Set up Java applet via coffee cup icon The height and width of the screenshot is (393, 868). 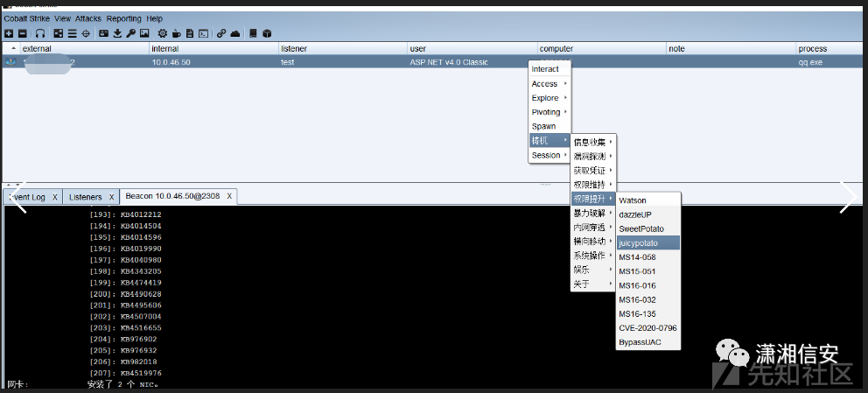point(176,34)
